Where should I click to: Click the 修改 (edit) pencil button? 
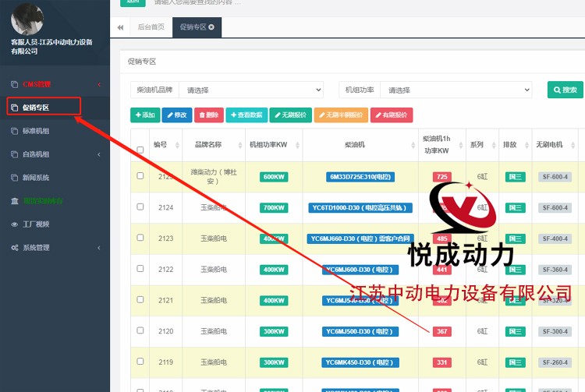pos(177,115)
